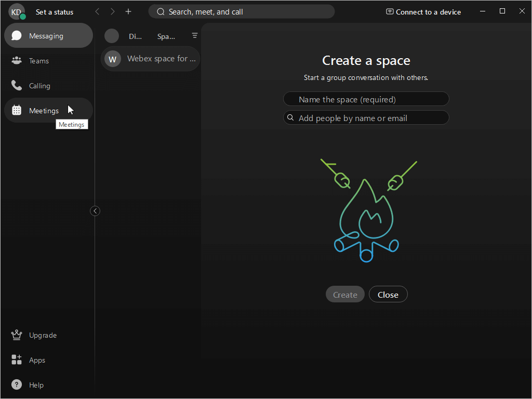Click the Upgrade crown icon
Viewport: 532px width, 399px height.
tap(17, 335)
